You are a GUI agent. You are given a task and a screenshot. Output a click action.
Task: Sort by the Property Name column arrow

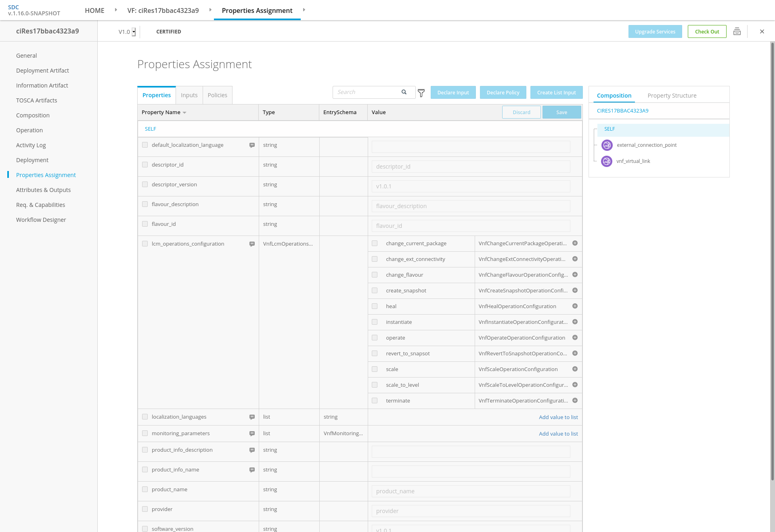184,113
